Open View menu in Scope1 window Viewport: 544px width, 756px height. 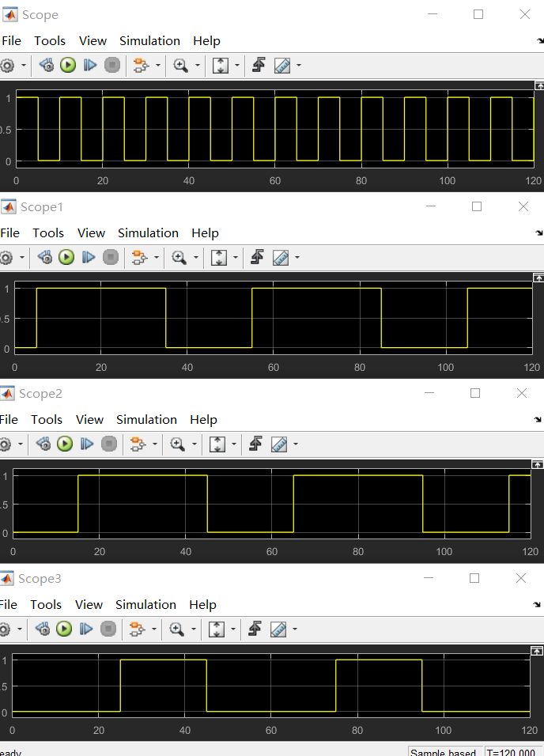[91, 232]
